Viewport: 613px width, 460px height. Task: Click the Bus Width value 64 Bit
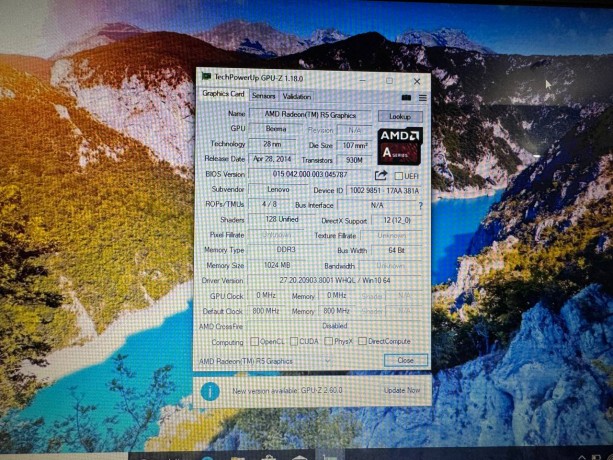click(x=396, y=250)
